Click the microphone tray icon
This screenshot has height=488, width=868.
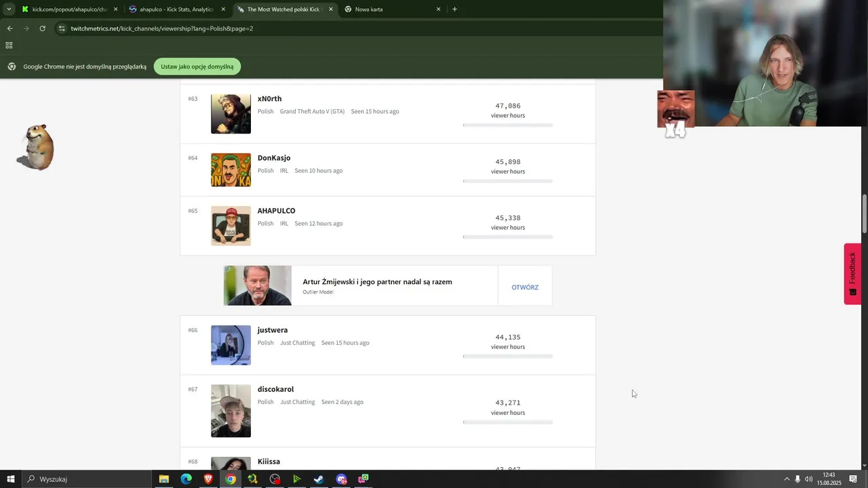[797, 479]
